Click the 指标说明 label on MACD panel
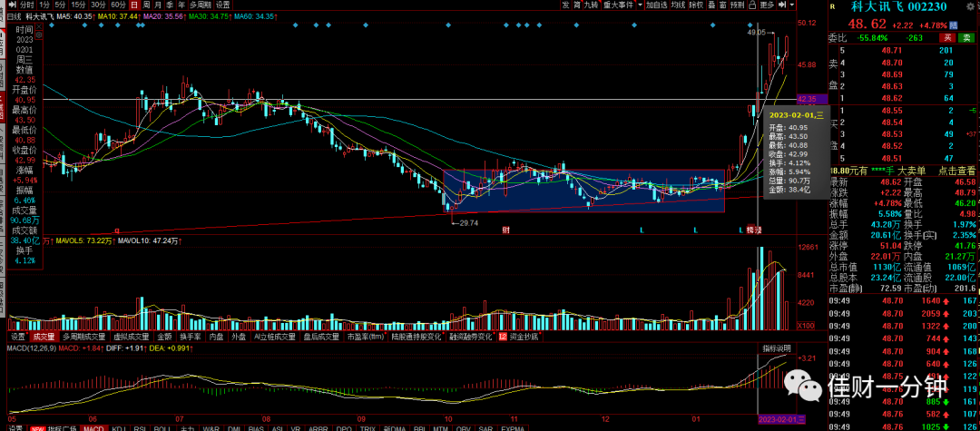This screenshot has width=980, height=431. pos(776,348)
